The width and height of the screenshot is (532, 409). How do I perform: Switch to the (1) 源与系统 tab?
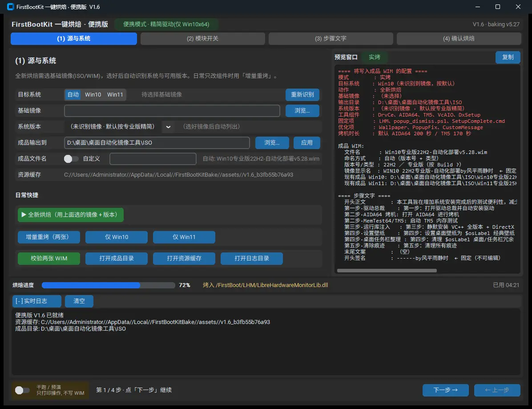point(74,38)
